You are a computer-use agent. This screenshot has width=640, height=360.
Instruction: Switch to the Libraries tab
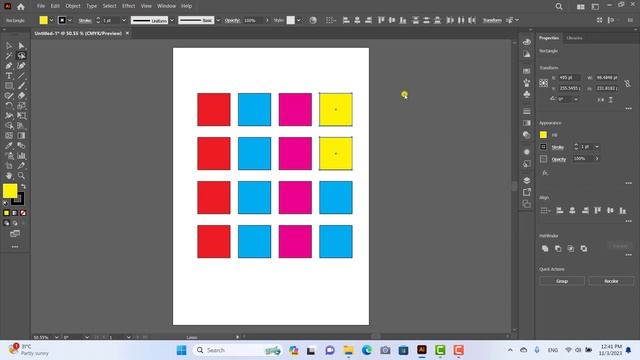pos(574,38)
